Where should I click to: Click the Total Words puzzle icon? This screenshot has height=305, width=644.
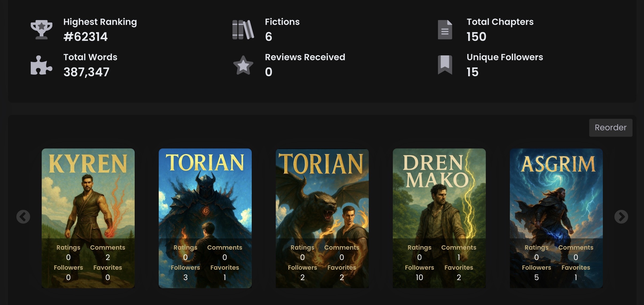[x=41, y=65]
